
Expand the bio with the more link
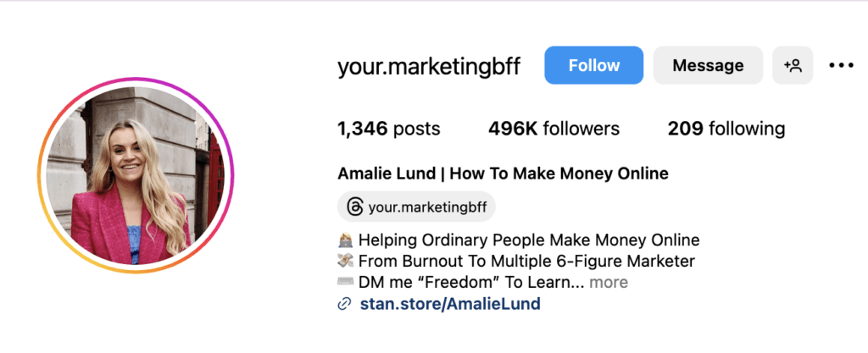(609, 282)
